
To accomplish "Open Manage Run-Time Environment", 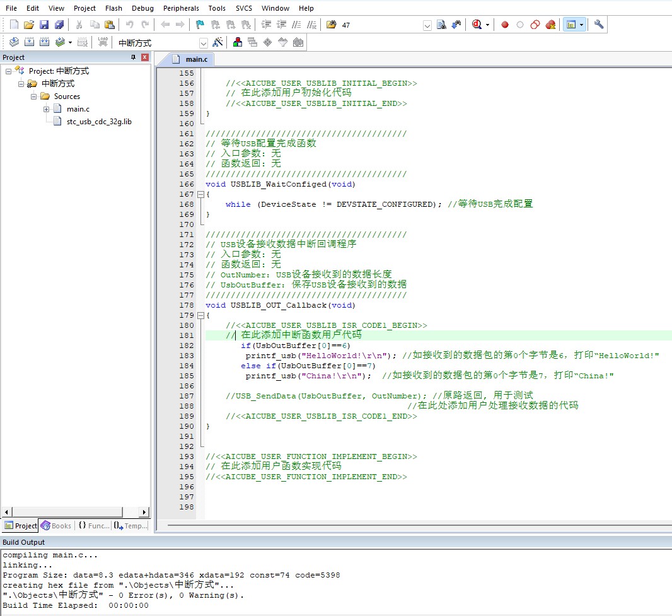I will point(267,42).
